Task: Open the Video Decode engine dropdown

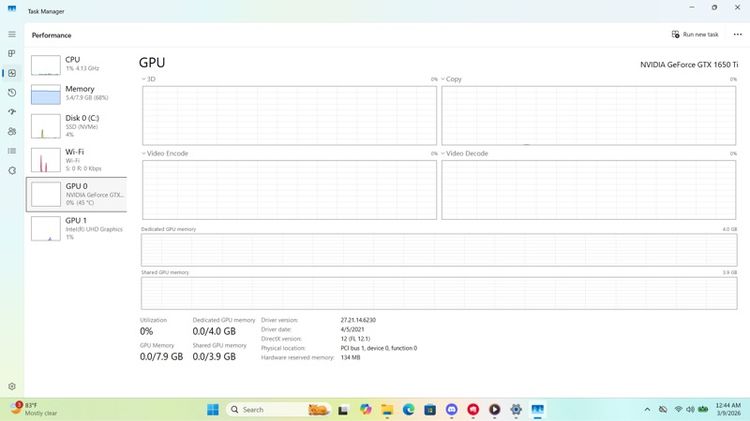Action: (x=443, y=154)
